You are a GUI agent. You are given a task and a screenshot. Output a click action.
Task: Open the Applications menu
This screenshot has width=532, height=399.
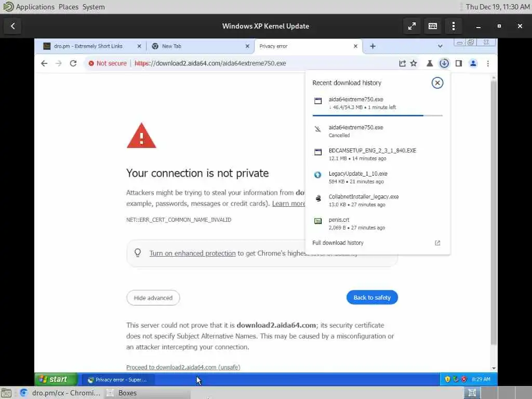pos(35,7)
